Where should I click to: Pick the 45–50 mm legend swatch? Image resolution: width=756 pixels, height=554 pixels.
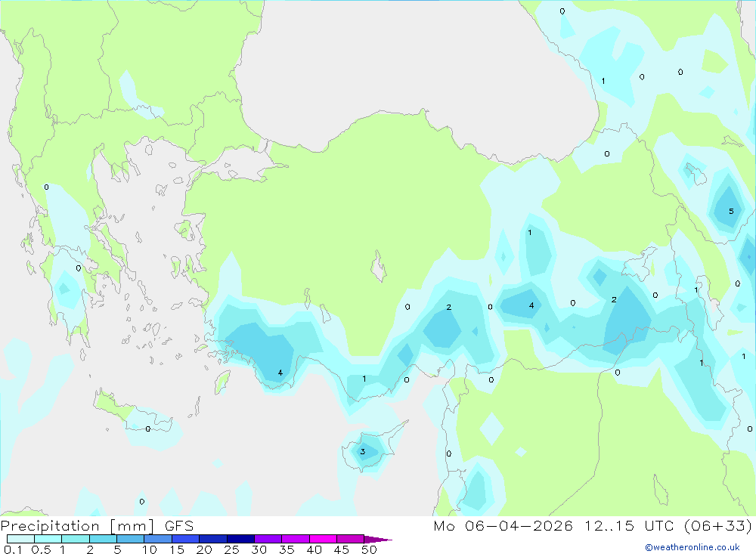click(351, 539)
